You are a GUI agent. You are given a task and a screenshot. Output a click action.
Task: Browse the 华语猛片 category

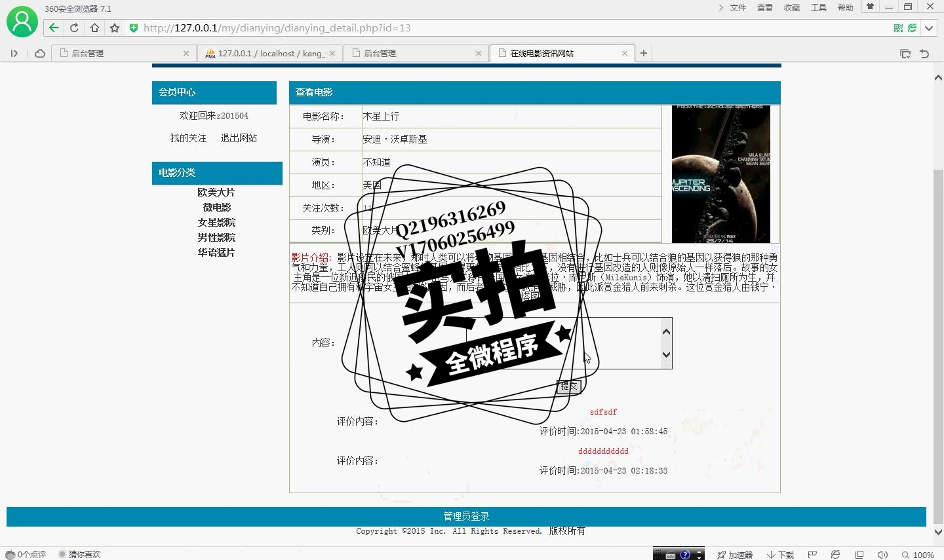click(x=216, y=252)
